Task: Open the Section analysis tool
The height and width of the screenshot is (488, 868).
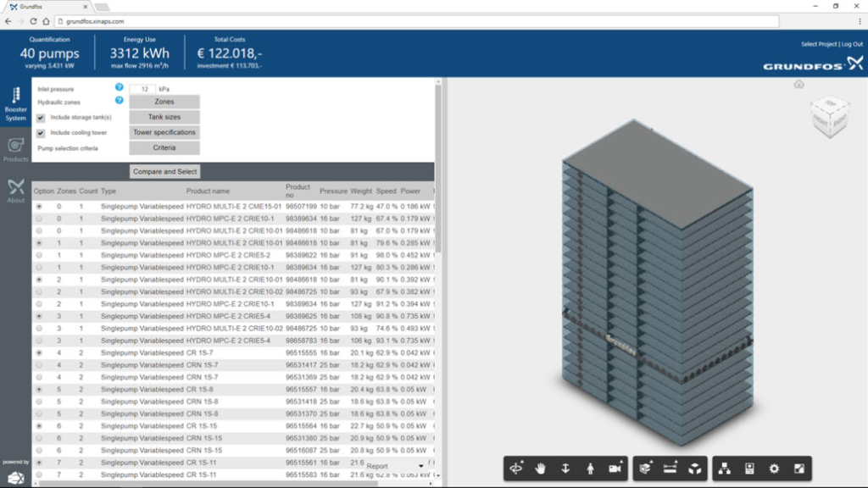Action: [645, 468]
